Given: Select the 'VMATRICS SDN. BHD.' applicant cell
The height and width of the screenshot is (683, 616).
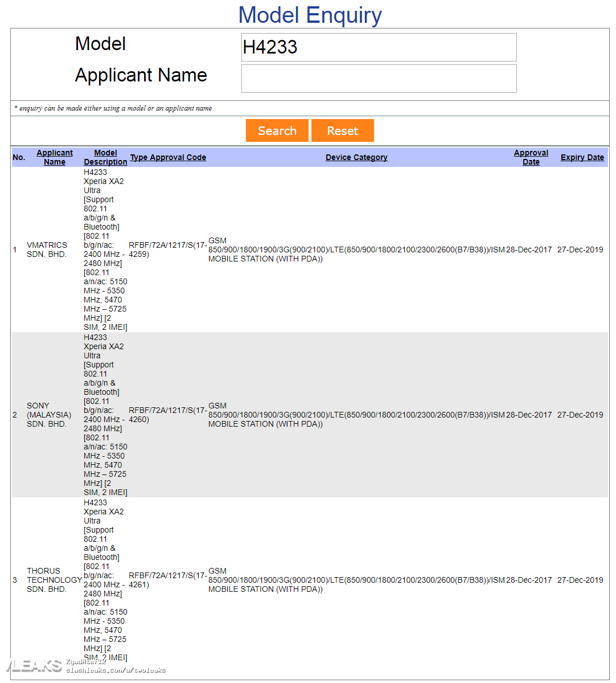Looking at the screenshot, I should coord(47,250).
